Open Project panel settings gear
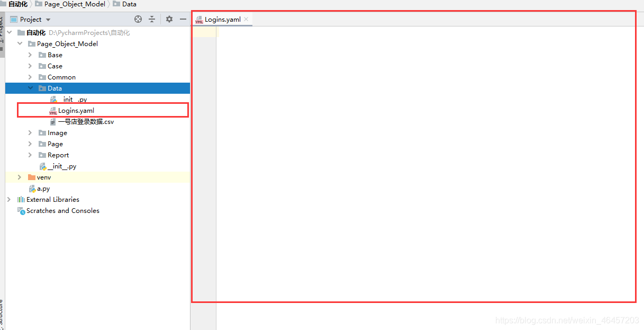The width and height of the screenshot is (644, 330). point(169,19)
